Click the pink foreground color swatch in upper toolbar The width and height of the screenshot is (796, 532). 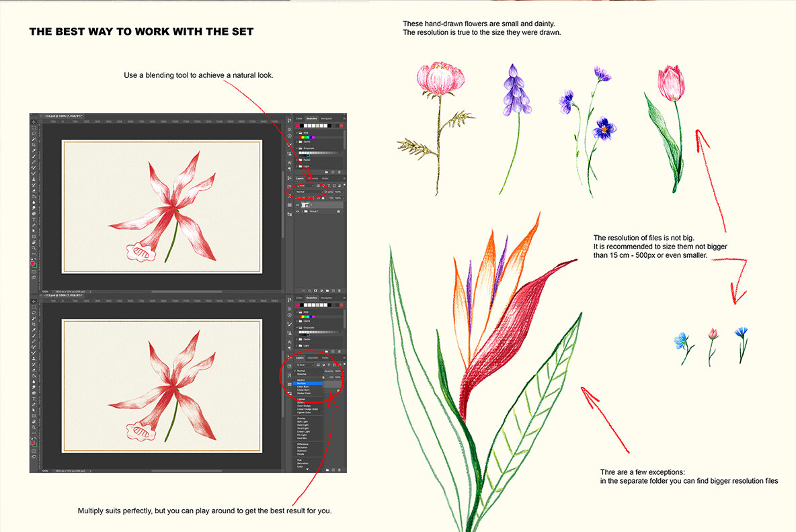pos(33,264)
